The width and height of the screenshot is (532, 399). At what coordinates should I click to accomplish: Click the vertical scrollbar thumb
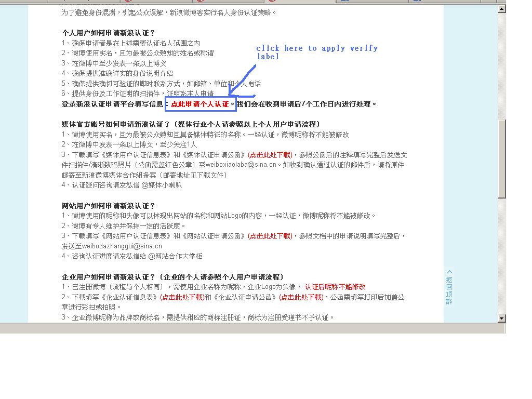(502, 159)
